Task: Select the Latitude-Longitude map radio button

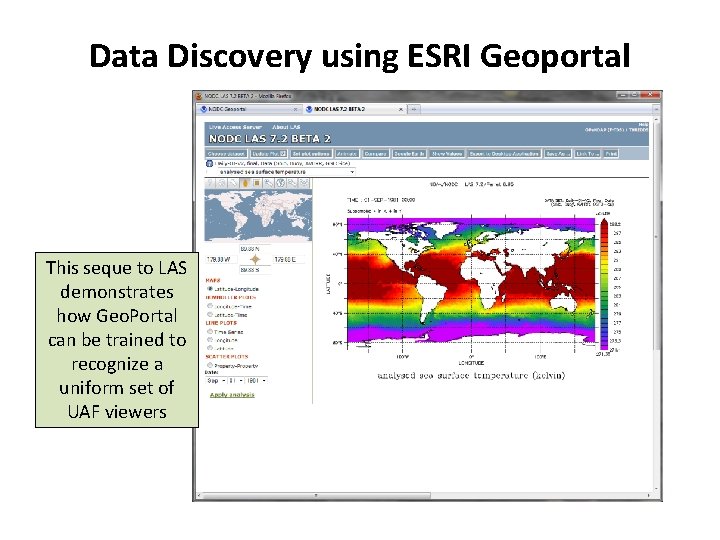Action: [x=210, y=289]
